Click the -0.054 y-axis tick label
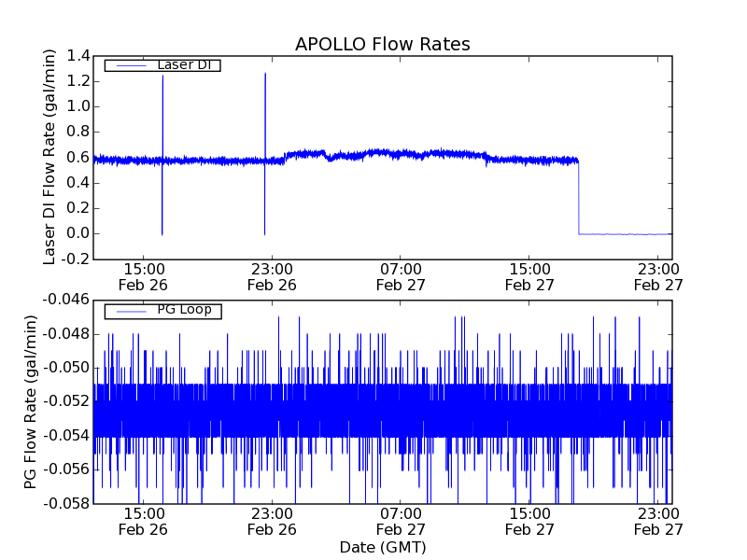Viewport: 747px width, 560px height. point(66,436)
